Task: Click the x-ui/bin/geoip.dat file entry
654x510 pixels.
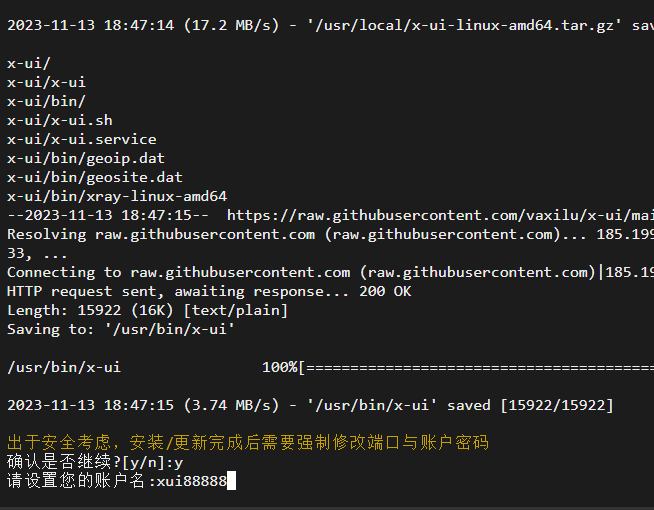Action: (86, 158)
